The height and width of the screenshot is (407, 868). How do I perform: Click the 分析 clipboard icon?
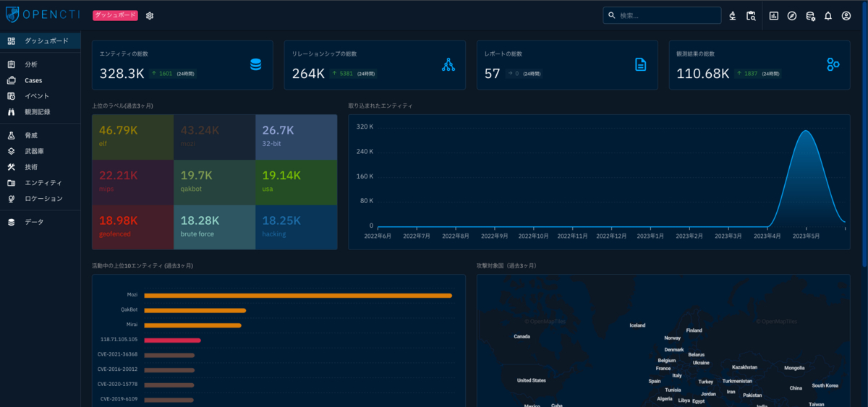point(11,64)
